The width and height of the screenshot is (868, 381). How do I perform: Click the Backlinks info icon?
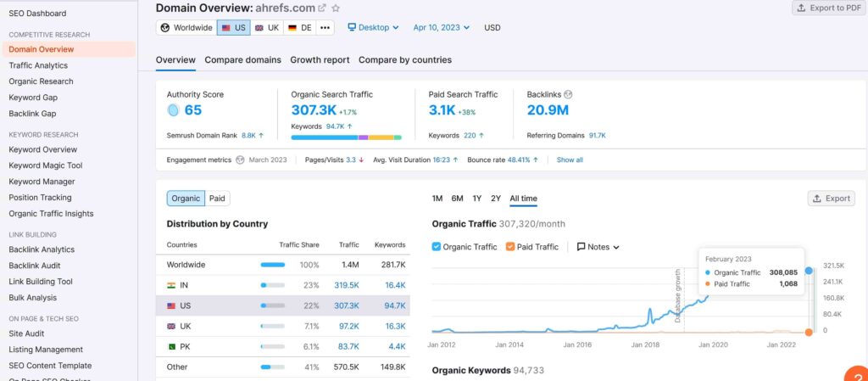[x=568, y=95]
